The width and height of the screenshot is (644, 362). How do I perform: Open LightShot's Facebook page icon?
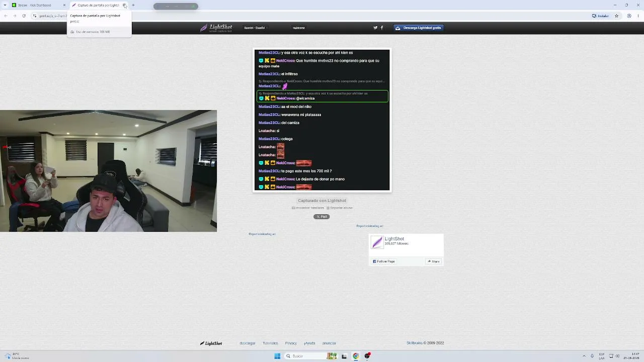pos(382,28)
